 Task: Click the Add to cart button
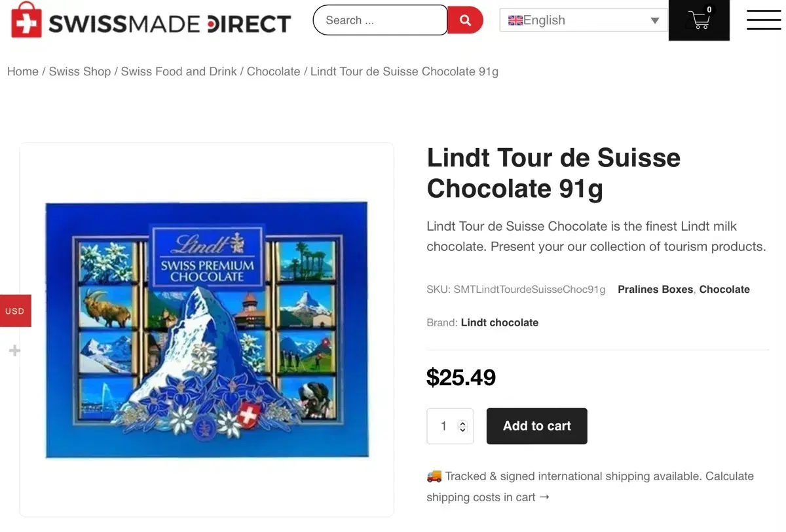(x=537, y=426)
